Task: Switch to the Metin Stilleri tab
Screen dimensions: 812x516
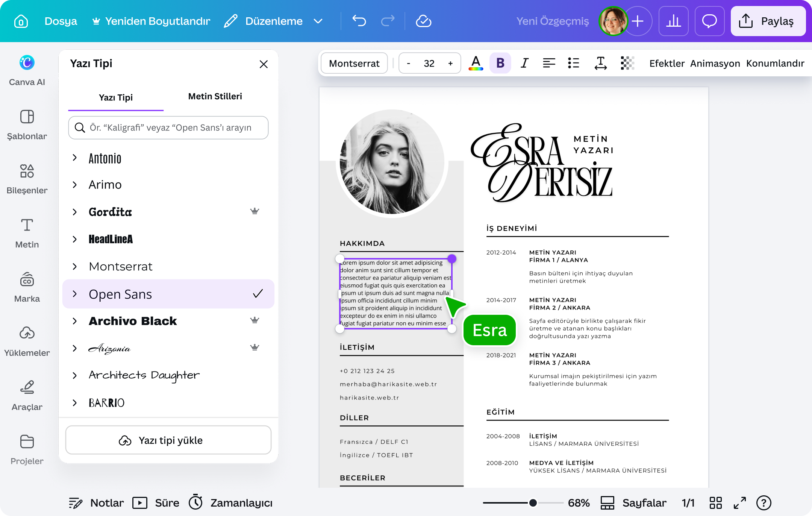Action: click(x=215, y=96)
